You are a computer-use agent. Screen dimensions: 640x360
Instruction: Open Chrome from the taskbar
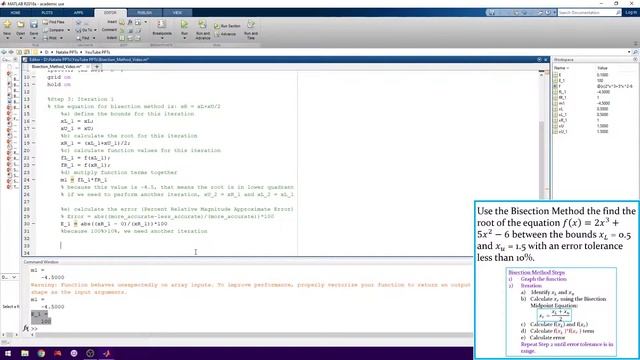coord(41,353)
